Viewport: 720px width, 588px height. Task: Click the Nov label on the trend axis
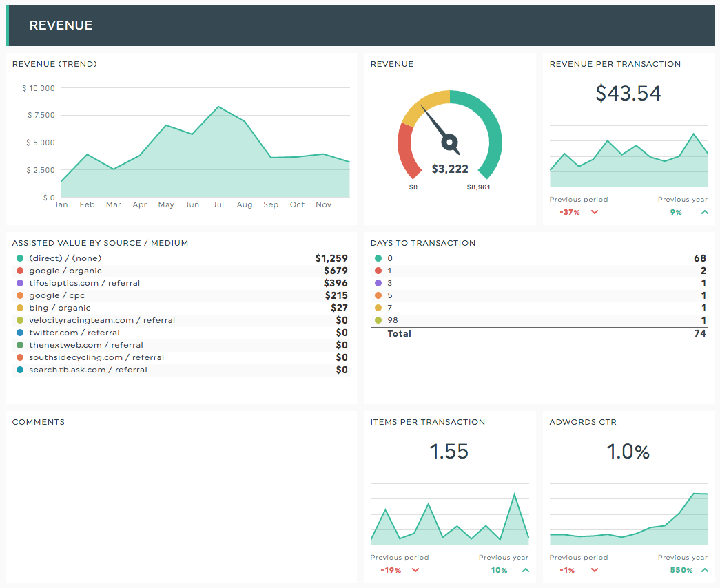(x=324, y=204)
